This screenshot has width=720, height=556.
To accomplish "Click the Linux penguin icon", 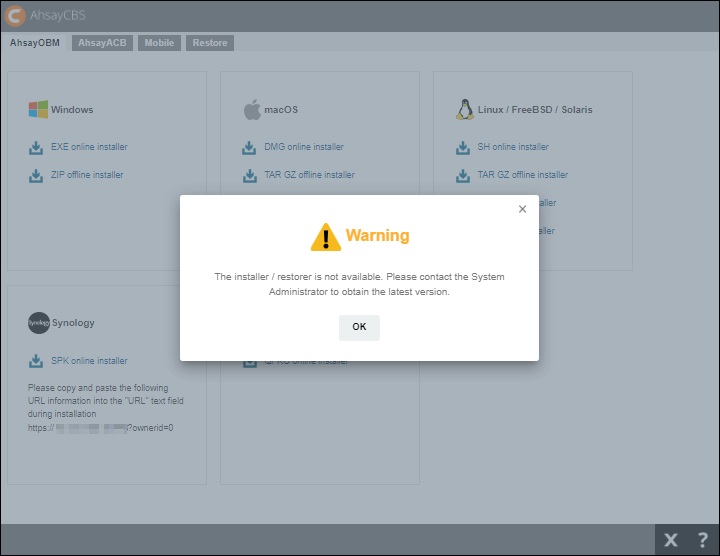I will pos(465,110).
